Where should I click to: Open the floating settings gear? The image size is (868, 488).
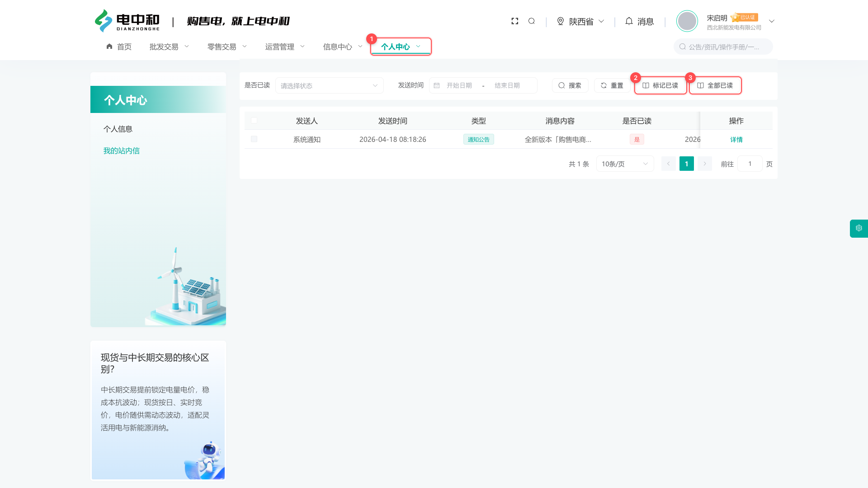point(859,228)
